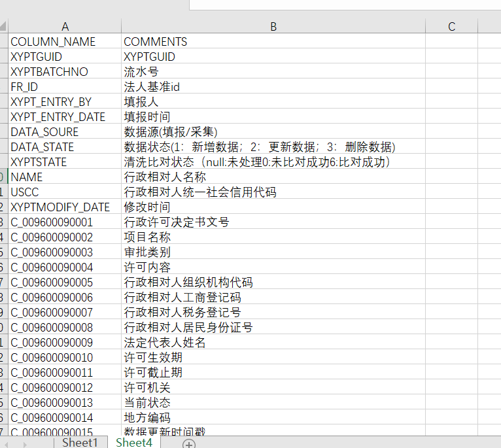This screenshot has width=501, height=448.
Task: Select the Sheet4 tab
Action: tap(134, 443)
